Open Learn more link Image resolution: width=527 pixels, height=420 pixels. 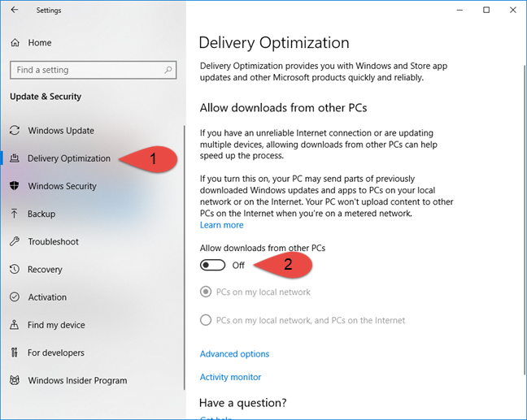221,225
